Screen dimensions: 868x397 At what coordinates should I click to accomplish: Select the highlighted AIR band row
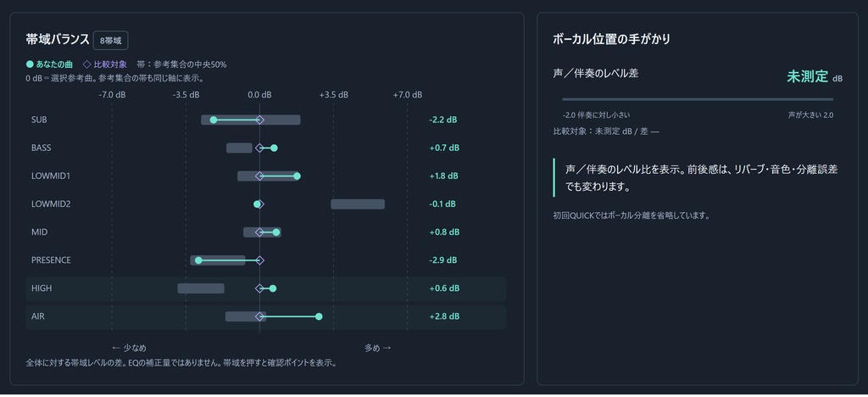265,316
